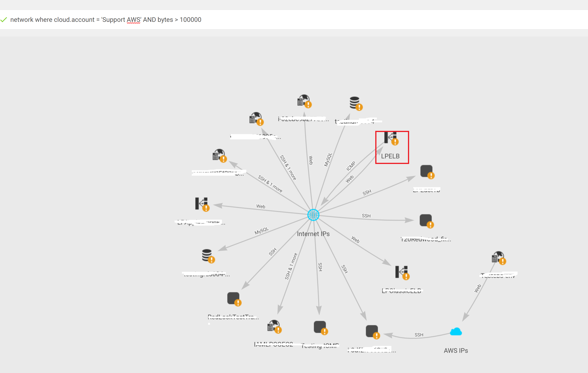Click the LPApplication load balancer icon

202,204
